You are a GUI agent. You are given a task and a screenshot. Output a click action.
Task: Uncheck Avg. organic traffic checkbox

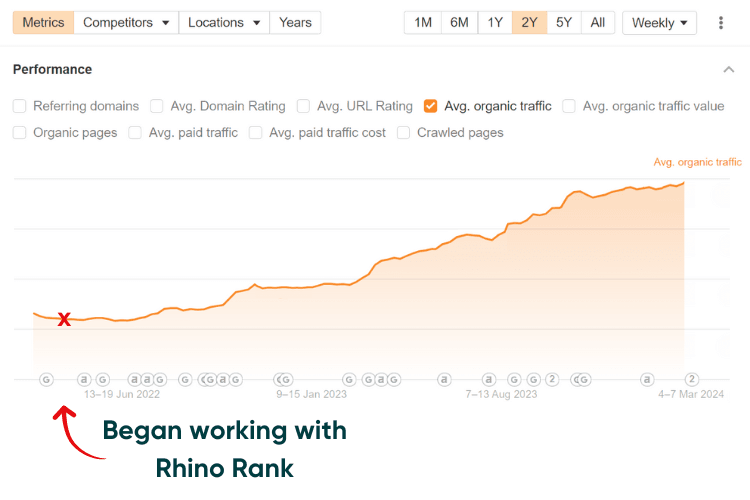430,106
